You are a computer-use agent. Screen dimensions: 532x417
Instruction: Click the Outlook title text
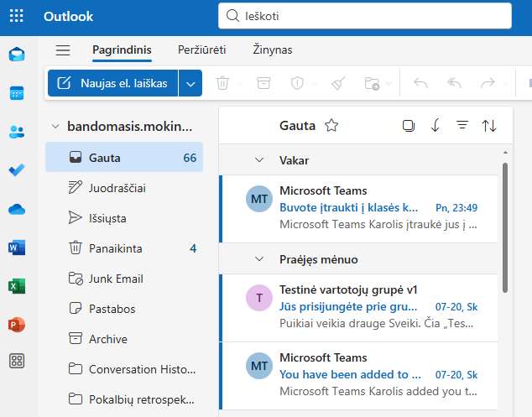pyautogui.click(x=69, y=16)
